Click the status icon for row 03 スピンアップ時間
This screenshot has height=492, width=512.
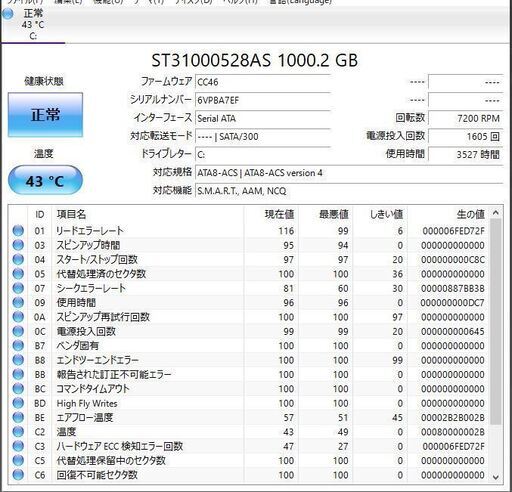tap(18, 245)
